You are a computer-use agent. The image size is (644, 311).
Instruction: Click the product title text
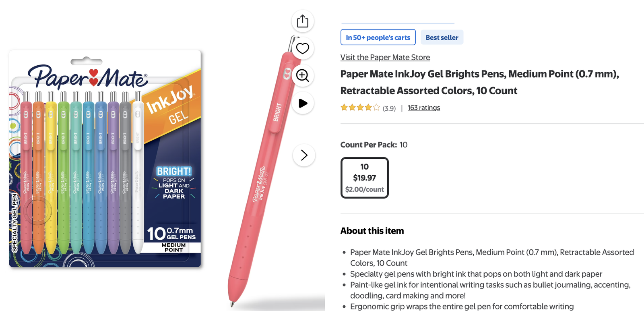click(479, 82)
